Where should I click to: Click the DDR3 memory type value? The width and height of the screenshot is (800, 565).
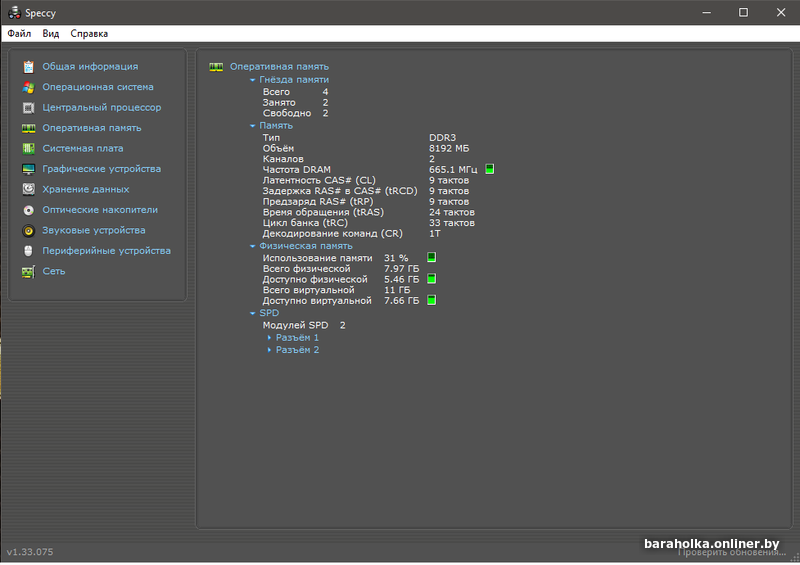[442, 138]
